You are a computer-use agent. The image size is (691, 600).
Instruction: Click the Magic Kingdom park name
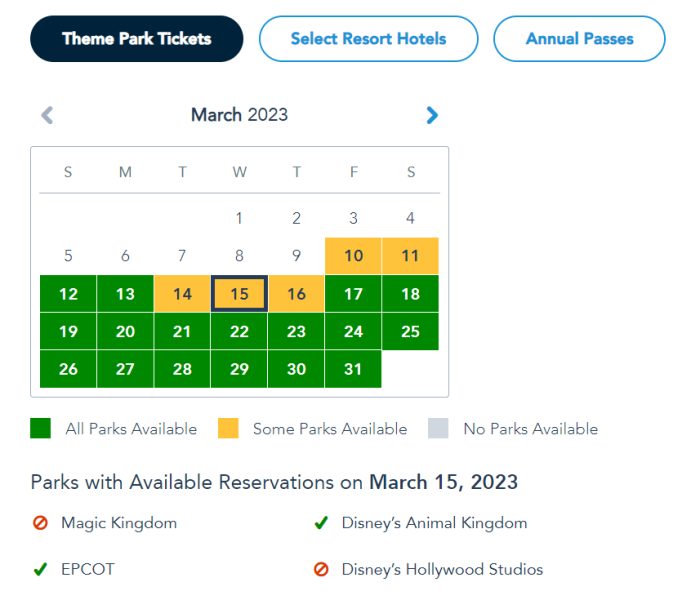click(x=119, y=523)
